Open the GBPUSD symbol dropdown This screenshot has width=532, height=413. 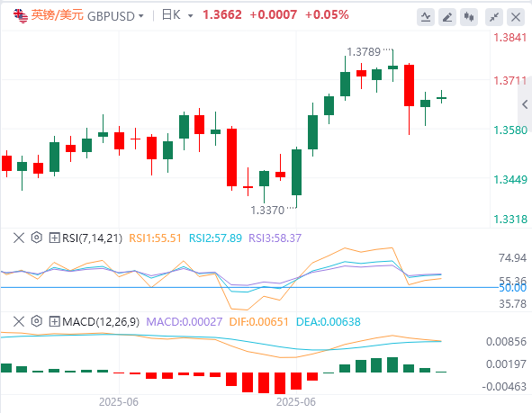(x=116, y=16)
